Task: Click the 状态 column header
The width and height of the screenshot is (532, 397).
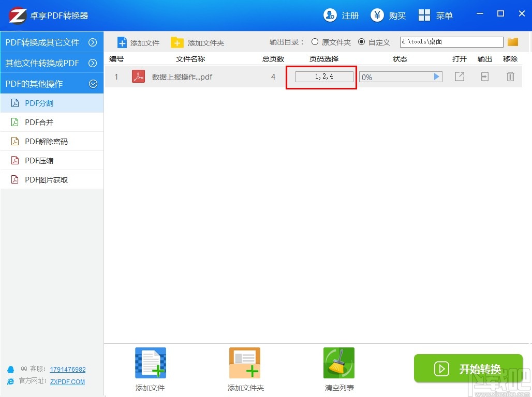Action: [400, 59]
